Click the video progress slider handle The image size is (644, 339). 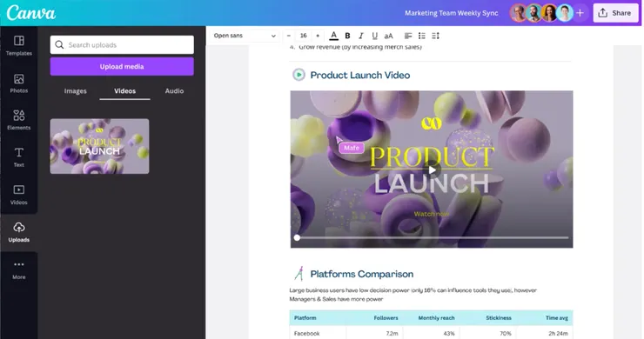point(297,237)
